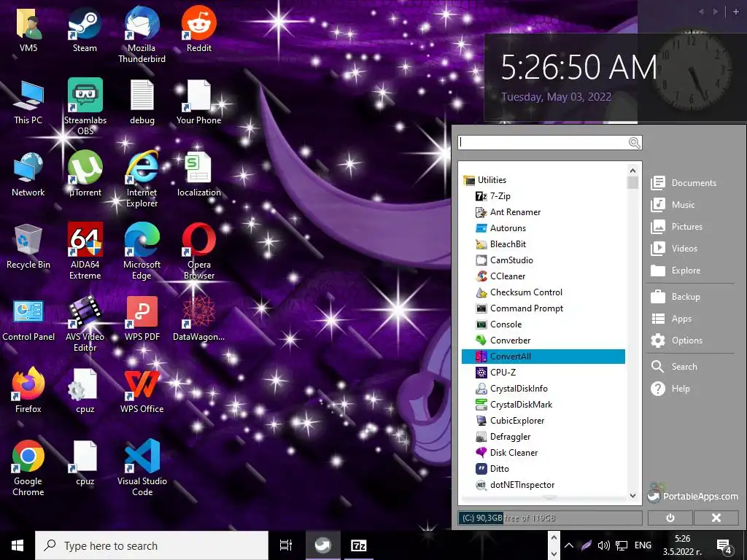747x560 pixels.
Task: Open Ant Renamer in the menu
Action: (x=508, y=212)
